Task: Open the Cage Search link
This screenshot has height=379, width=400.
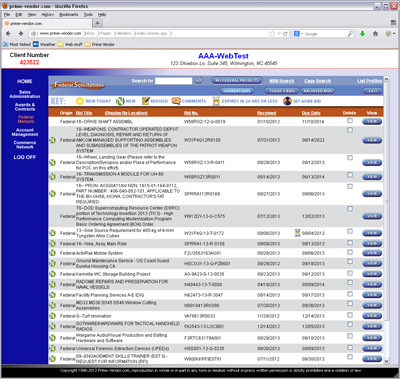Action: pos(318,81)
